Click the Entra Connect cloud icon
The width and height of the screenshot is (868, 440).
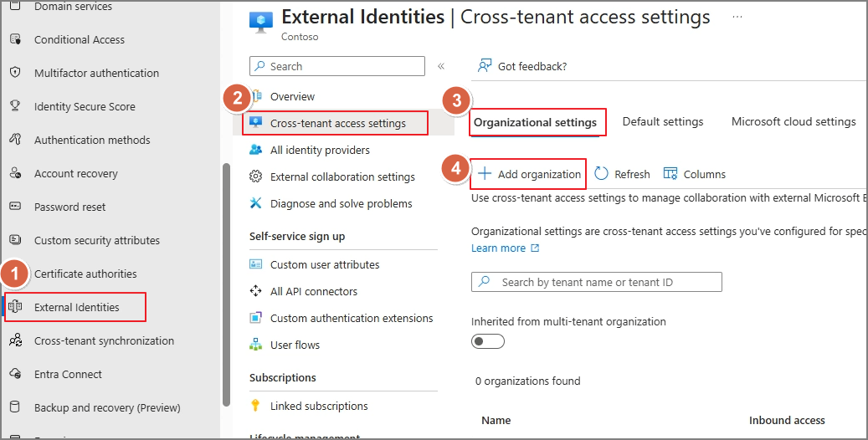pos(16,374)
